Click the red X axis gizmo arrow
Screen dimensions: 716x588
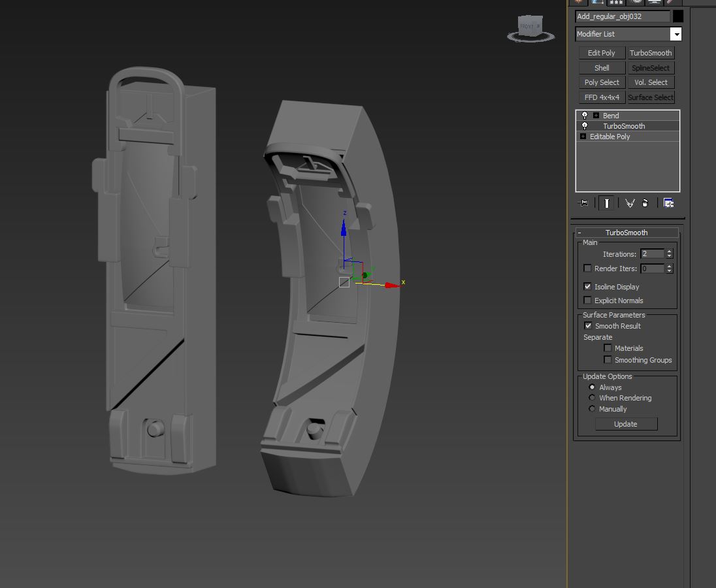[392, 285]
